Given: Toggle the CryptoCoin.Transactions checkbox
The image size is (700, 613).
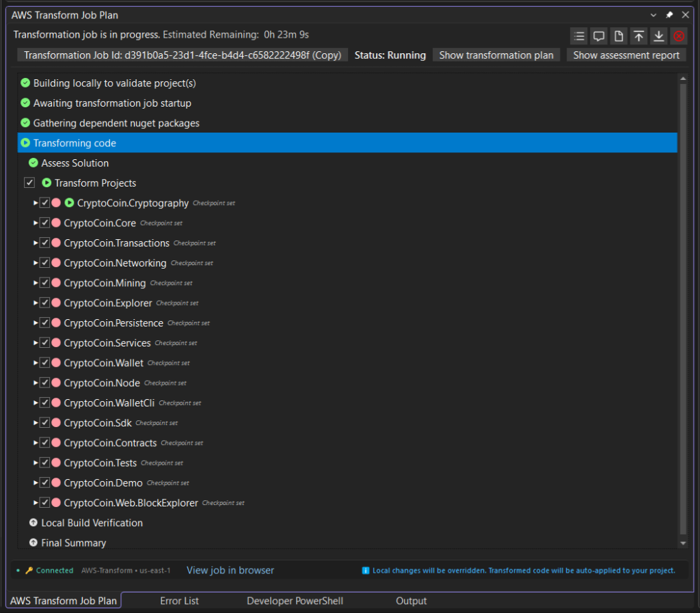Looking at the screenshot, I should (x=44, y=243).
